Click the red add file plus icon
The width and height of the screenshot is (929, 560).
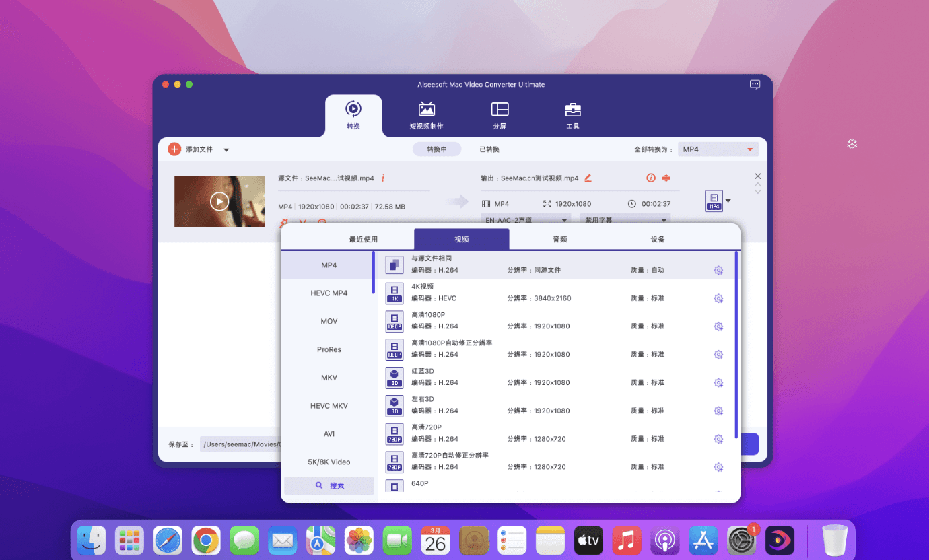point(174,149)
